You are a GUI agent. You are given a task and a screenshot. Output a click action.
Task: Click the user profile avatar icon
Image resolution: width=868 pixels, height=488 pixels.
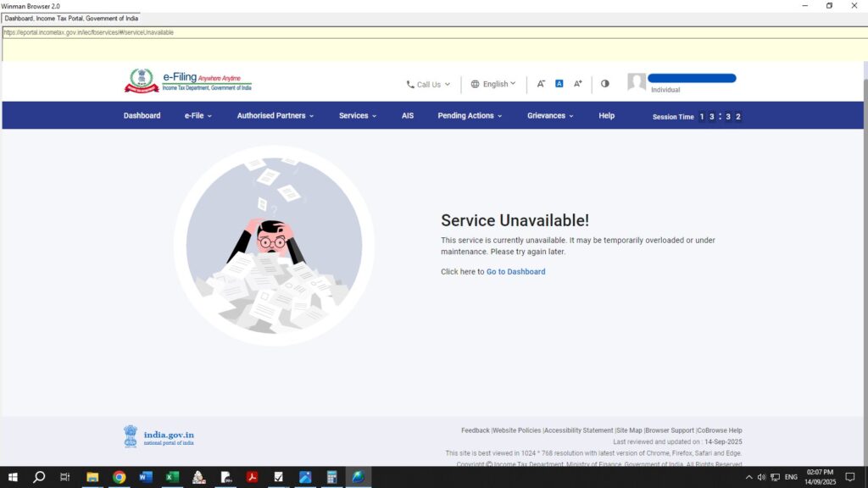pos(637,82)
